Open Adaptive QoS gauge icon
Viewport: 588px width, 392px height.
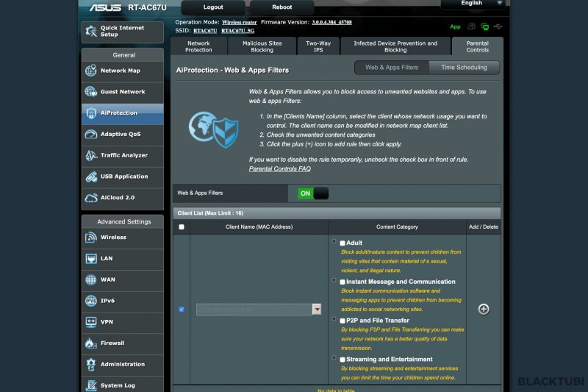click(90, 134)
